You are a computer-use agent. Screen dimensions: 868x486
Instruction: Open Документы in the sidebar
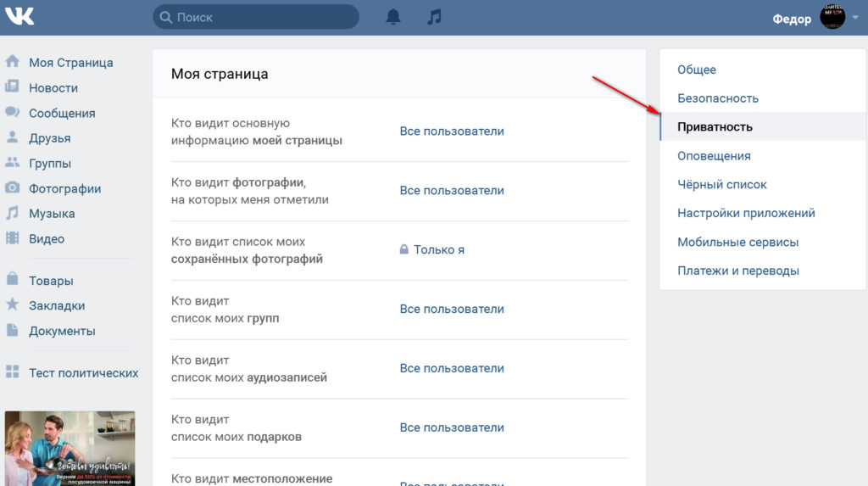coord(62,332)
